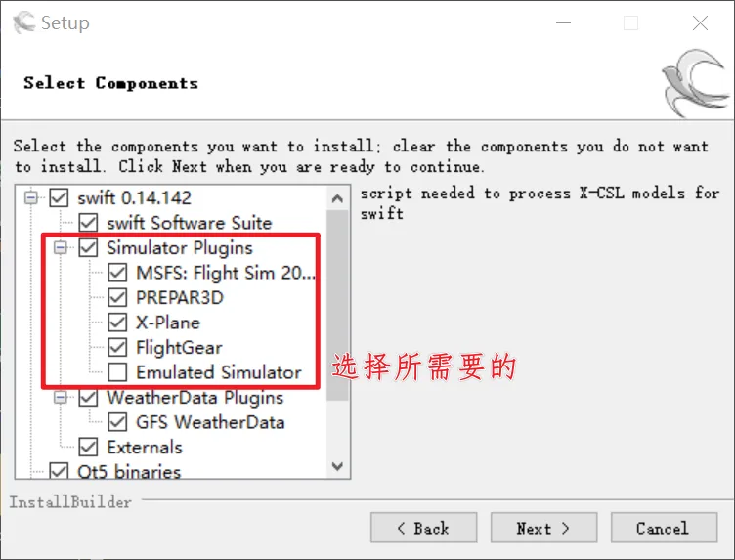Toggle the FlightGear checkbox

[117, 347]
